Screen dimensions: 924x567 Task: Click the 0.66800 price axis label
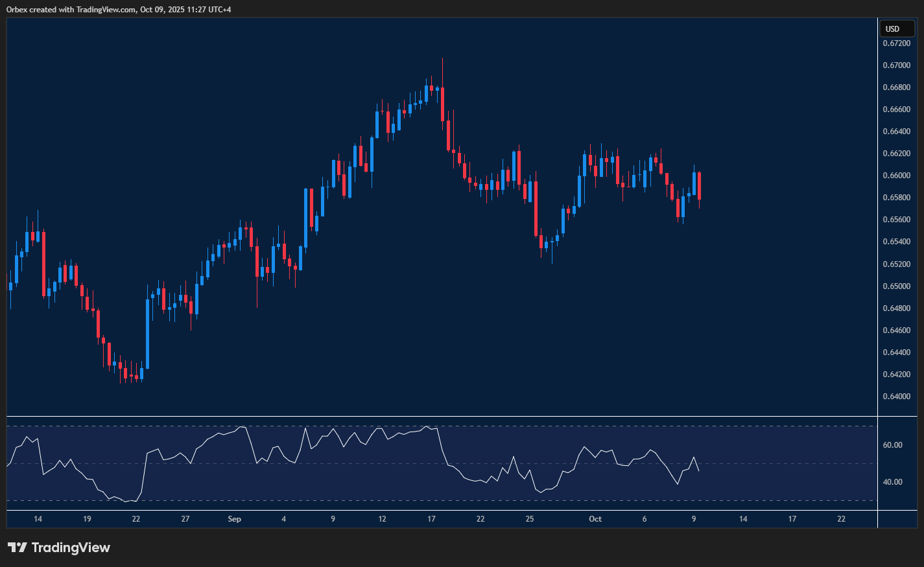[896, 87]
